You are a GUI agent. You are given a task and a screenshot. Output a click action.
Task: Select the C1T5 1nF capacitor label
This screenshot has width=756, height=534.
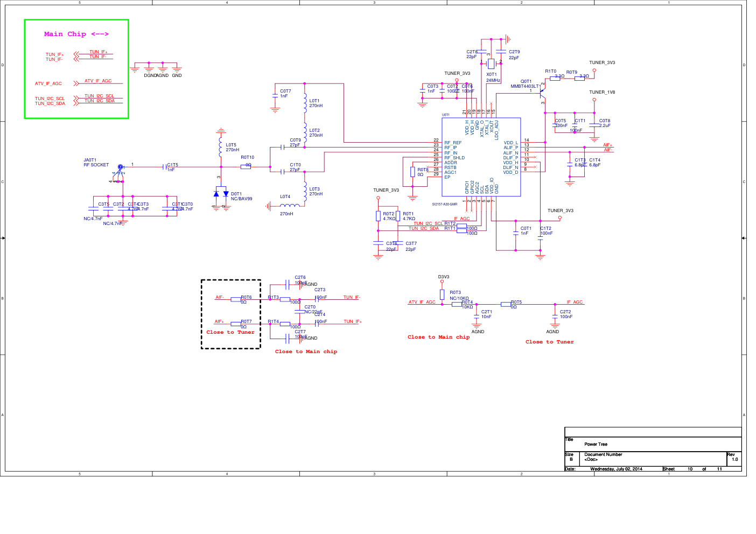tap(172, 167)
